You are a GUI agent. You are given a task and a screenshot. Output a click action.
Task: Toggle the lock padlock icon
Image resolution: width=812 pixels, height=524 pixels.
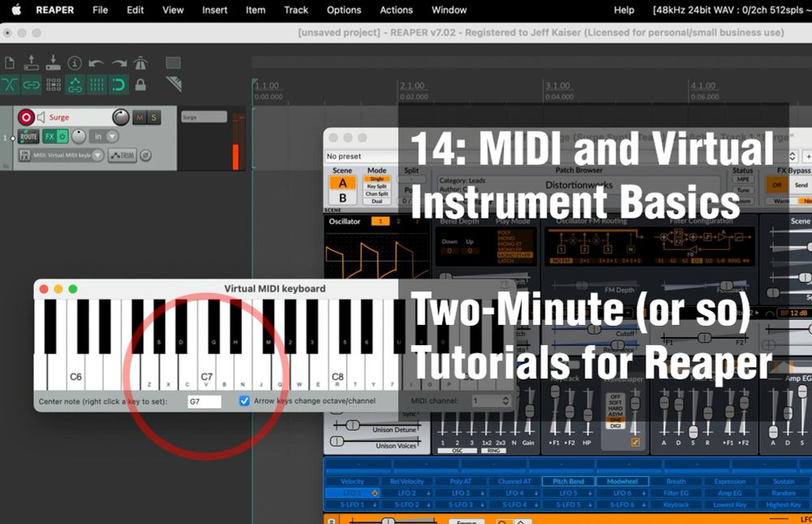pos(140,84)
